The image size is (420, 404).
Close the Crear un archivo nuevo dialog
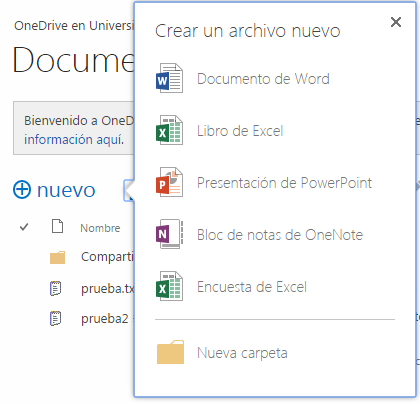click(396, 22)
